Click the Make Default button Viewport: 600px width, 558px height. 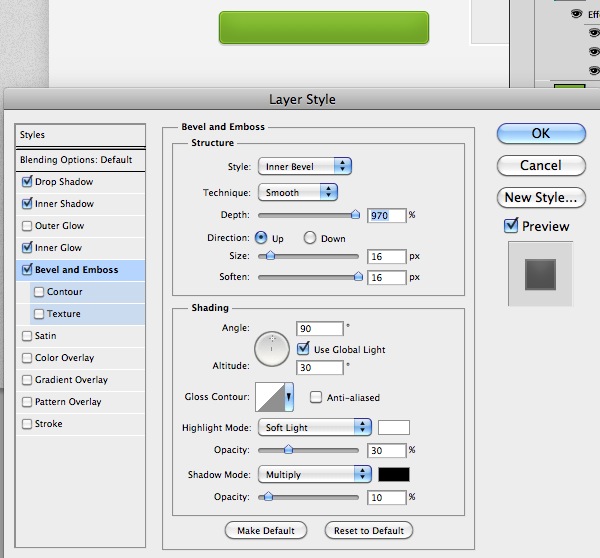coord(266,530)
